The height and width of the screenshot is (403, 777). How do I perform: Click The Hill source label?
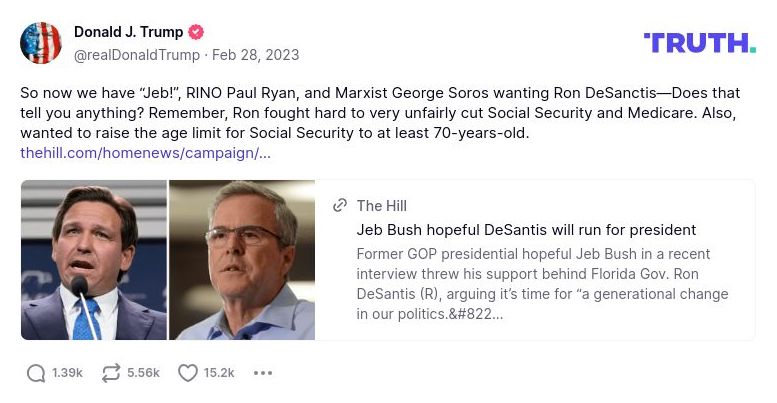382,206
